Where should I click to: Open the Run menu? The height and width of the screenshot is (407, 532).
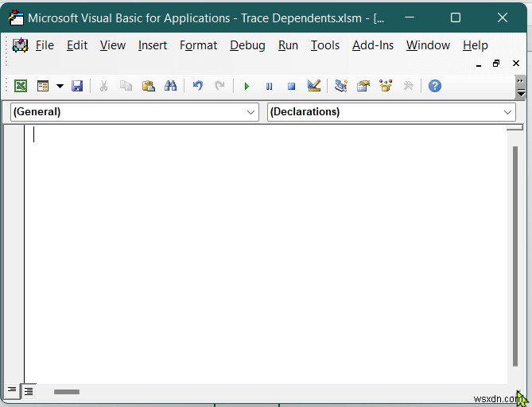pos(288,45)
